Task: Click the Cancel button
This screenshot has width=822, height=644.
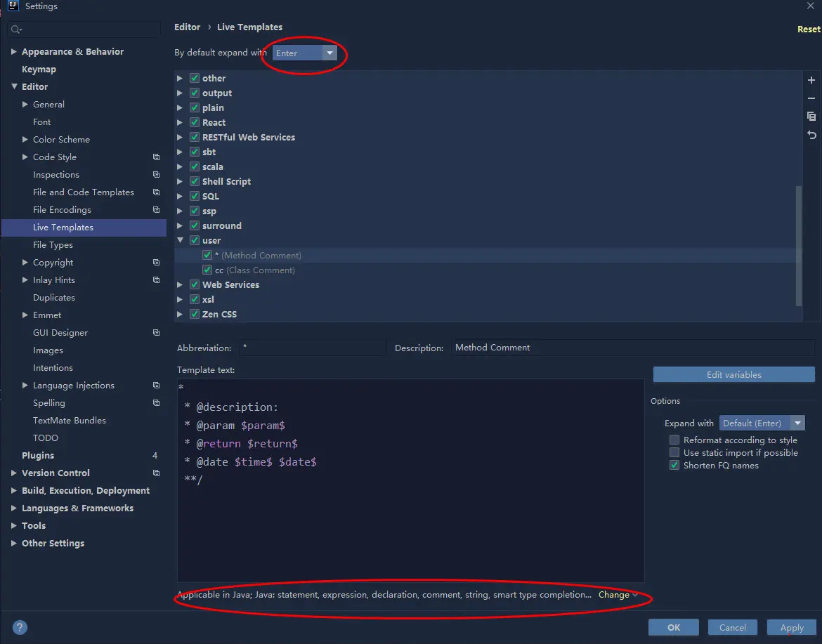Action: 732,627
